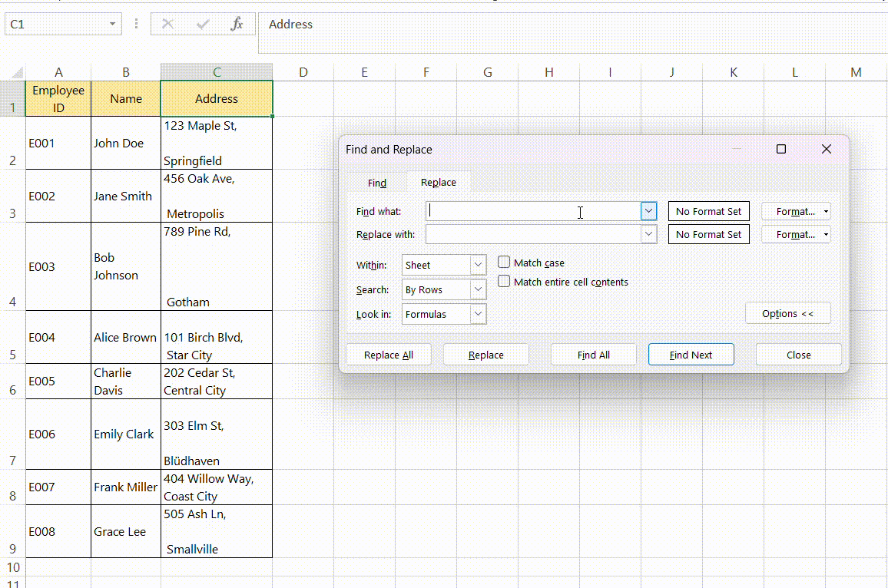Click the Close button in the dialog

[799, 355]
